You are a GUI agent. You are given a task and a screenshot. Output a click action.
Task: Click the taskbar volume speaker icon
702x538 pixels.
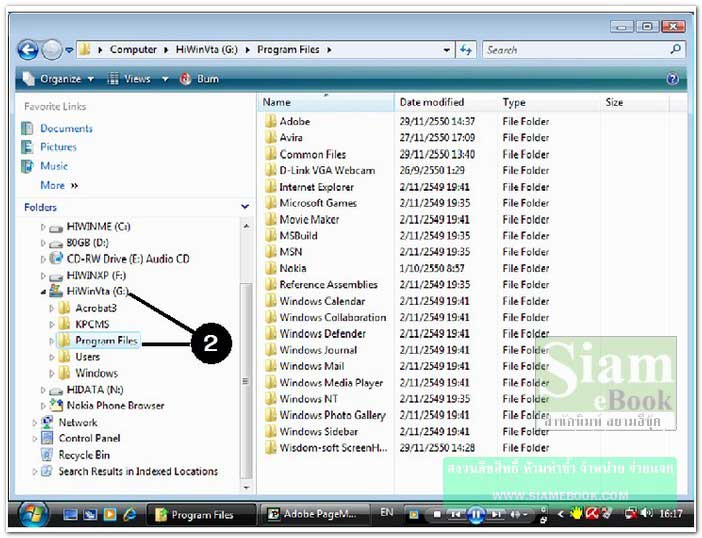point(646,513)
